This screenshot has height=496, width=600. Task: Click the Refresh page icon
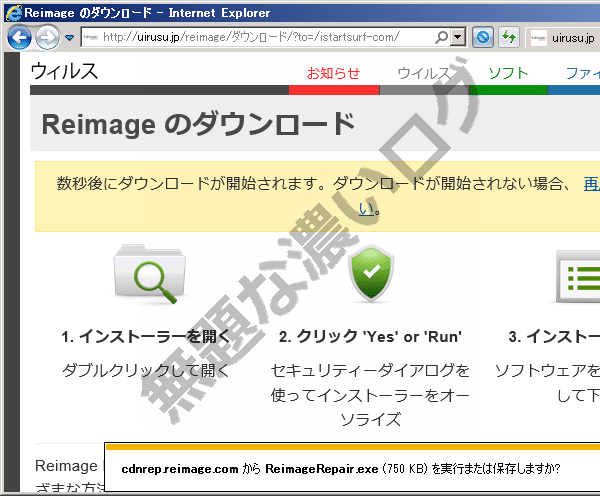tap(509, 37)
